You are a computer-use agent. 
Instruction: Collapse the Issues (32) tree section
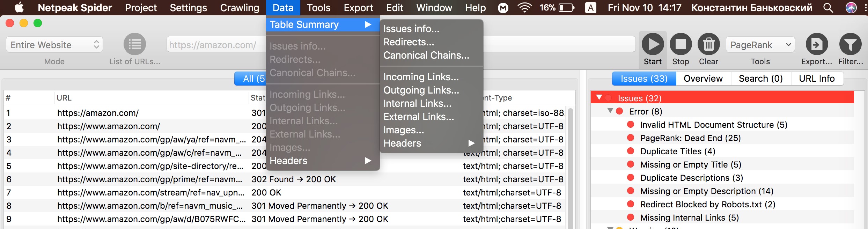599,98
